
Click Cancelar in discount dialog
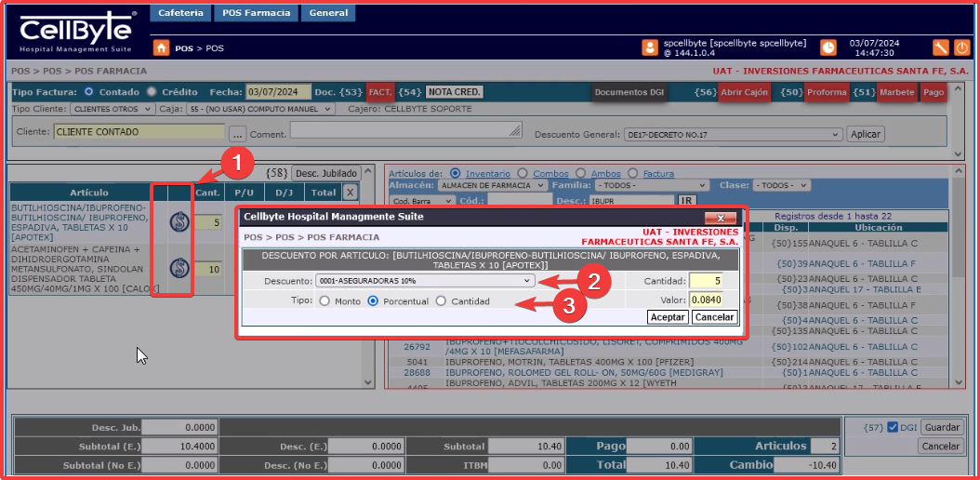(x=715, y=317)
